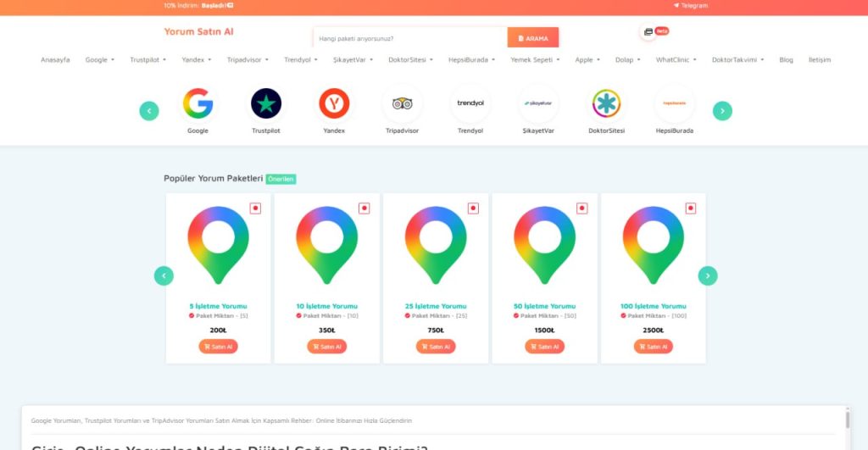The image size is (868, 450).
Task: Click the ARAMA search button
Action: pos(533,38)
